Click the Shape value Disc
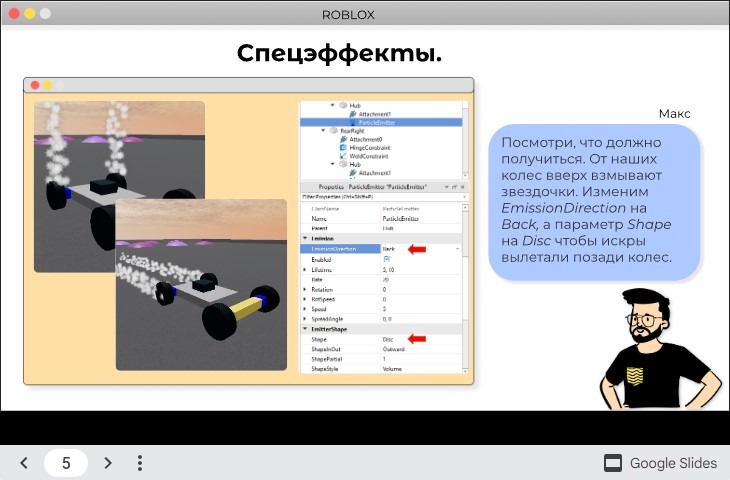This screenshot has height=480, width=730. click(x=388, y=339)
